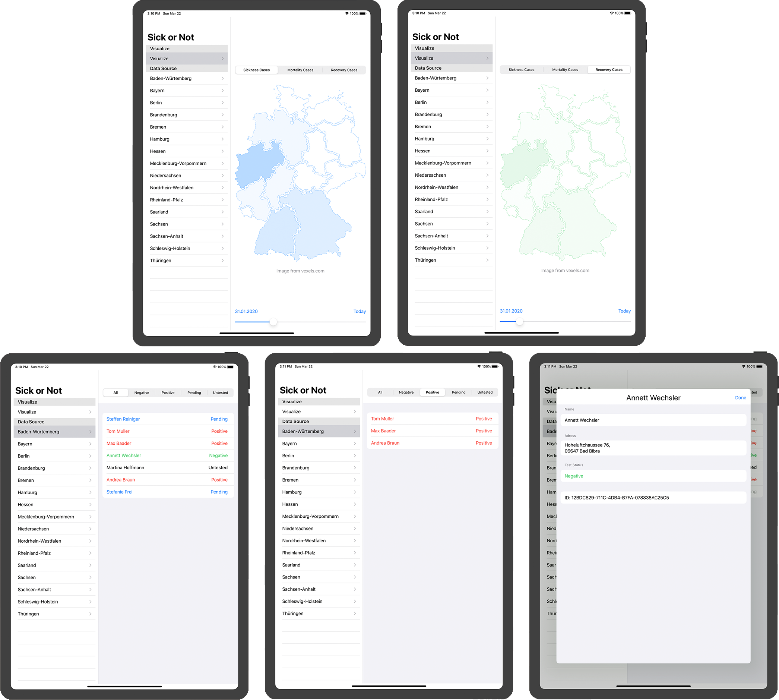Switch to Mortality Cases in blue map view

click(x=300, y=70)
